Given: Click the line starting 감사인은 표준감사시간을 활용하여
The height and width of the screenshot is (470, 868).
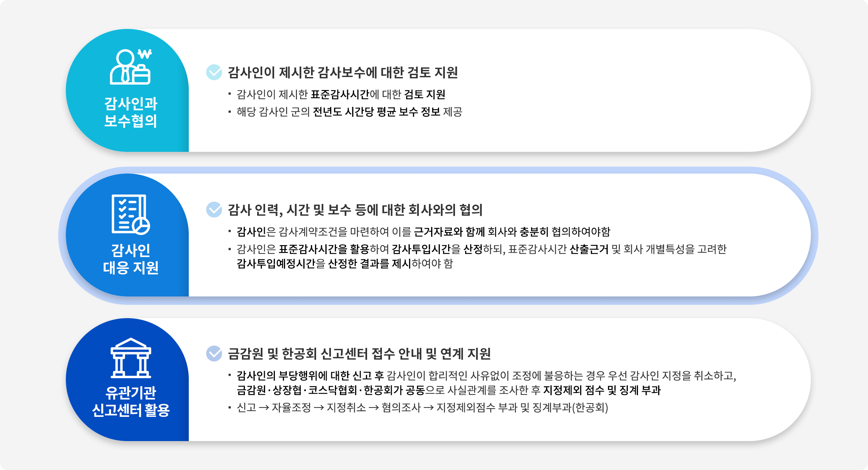Looking at the screenshot, I should [x=482, y=249].
